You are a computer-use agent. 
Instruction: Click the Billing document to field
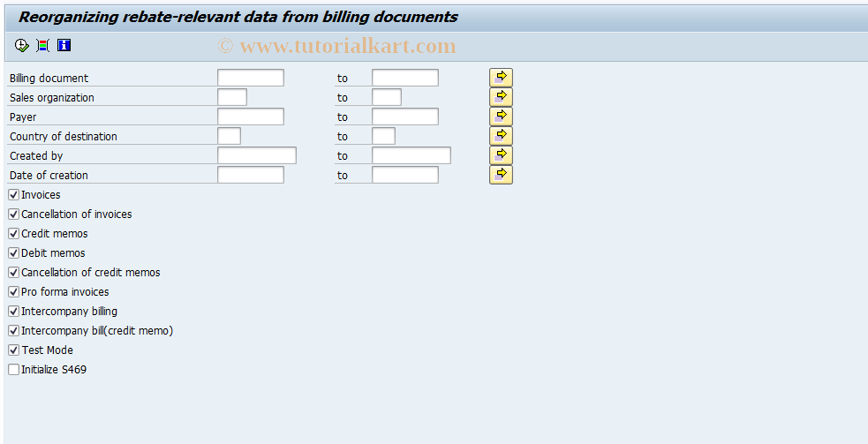(x=405, y=78)
